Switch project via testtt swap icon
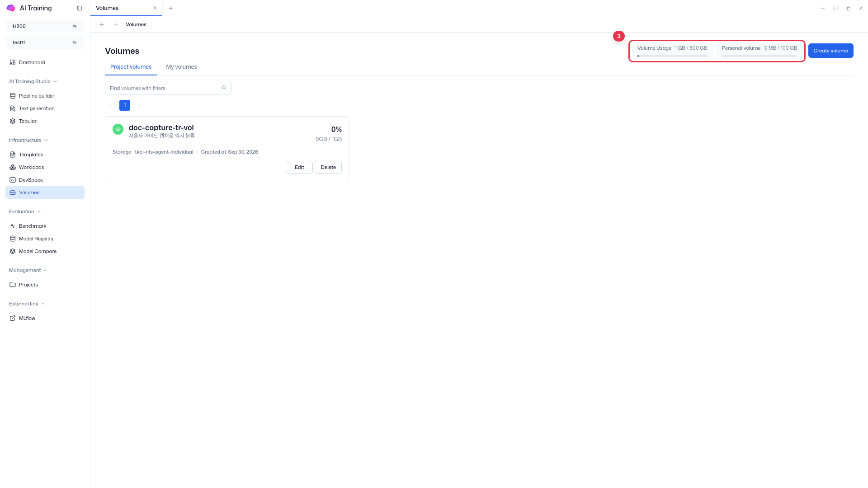This screenshot has width=868, height=488. click(75, 42)
